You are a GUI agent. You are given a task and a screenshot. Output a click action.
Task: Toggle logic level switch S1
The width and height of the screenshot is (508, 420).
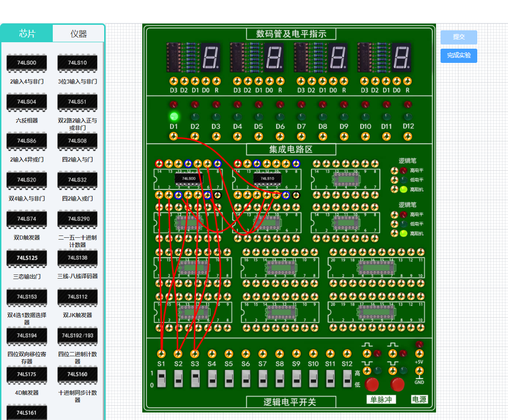162,379
